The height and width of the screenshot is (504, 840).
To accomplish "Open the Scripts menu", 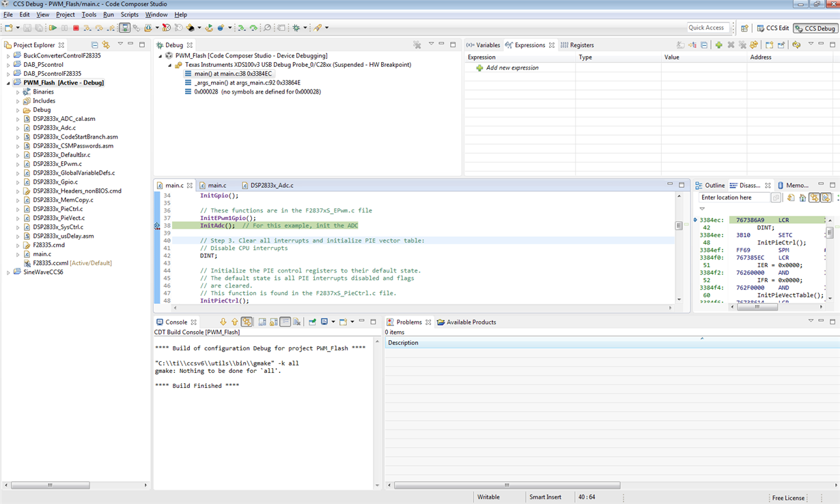I will coord(129,14).
